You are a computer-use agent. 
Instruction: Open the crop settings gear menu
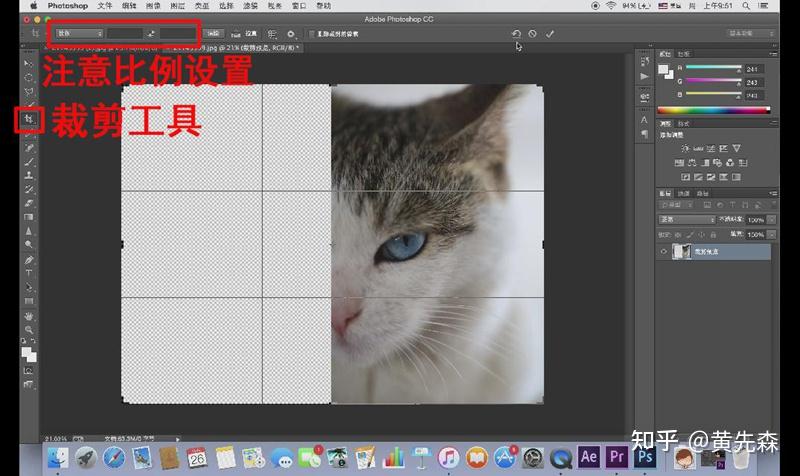pyautogui.click(x=291, y=34)
